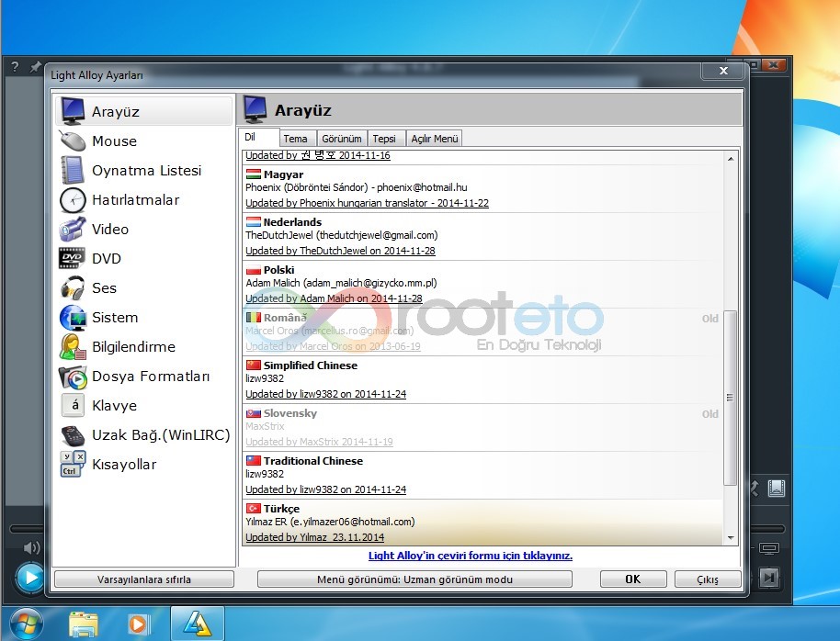Viewport: 840px width, 641px height.
Task: Open the Uzak Bağ.(WinLIRC) remote icon
Action: coord(73,434)
